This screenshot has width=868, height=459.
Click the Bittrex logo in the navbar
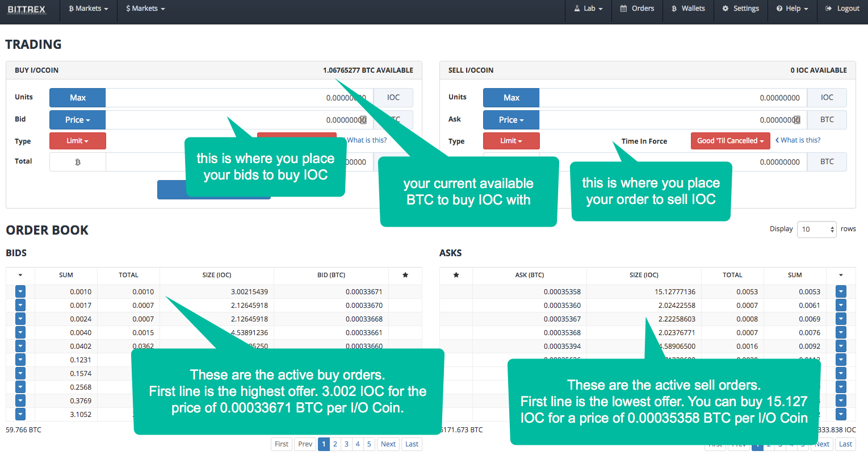[27, 9]
